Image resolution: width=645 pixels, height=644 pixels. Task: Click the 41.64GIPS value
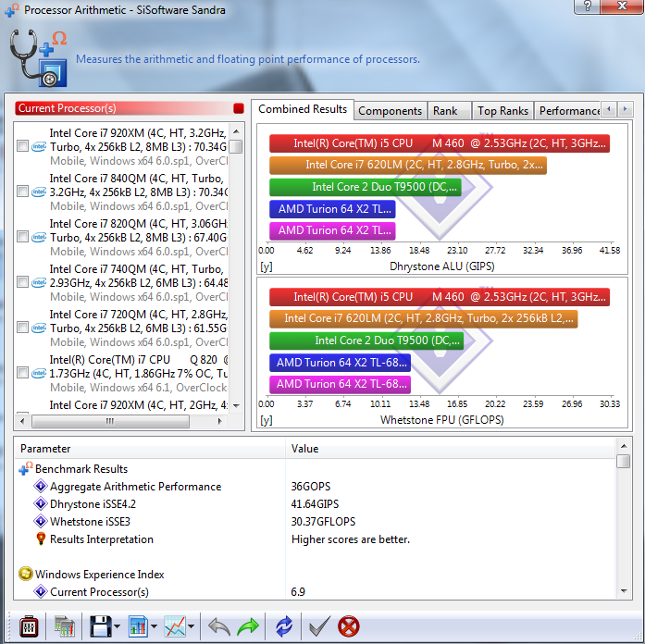pos(315,504)
